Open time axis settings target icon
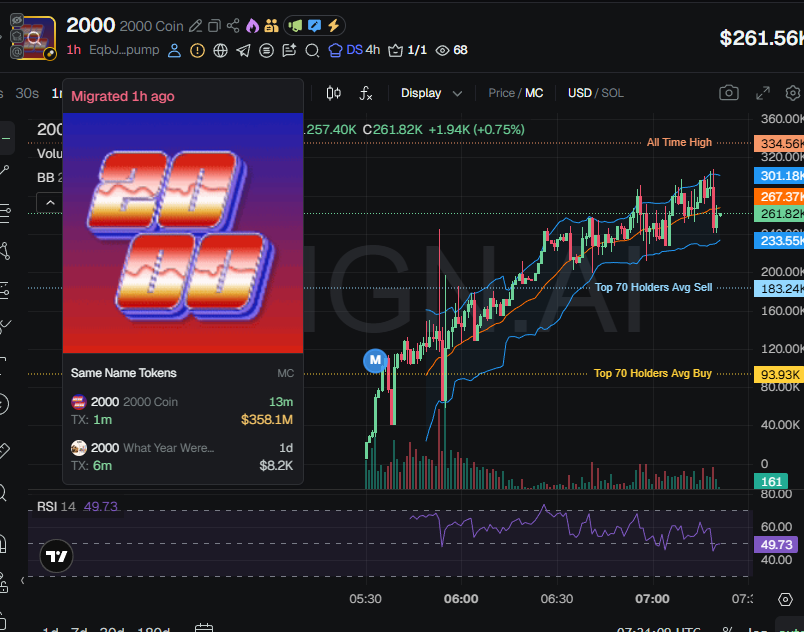 pos(785,599)
